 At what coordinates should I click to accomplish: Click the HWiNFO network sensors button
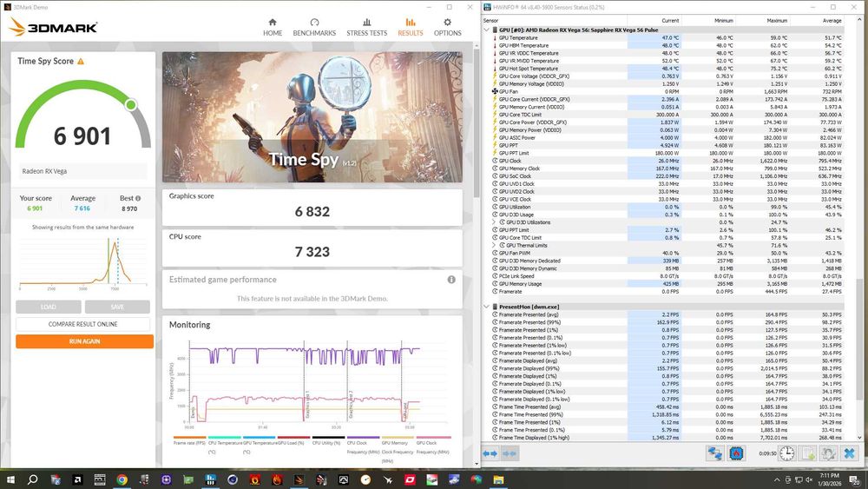[x=714, y=453]
